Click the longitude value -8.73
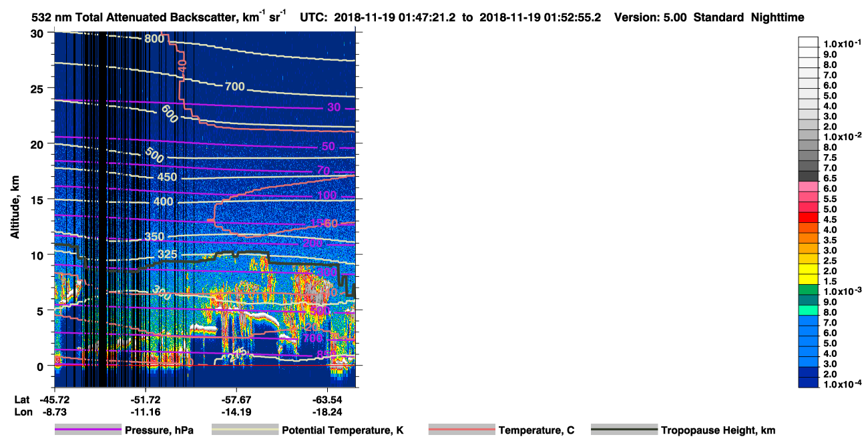 (x=55, y=412)
